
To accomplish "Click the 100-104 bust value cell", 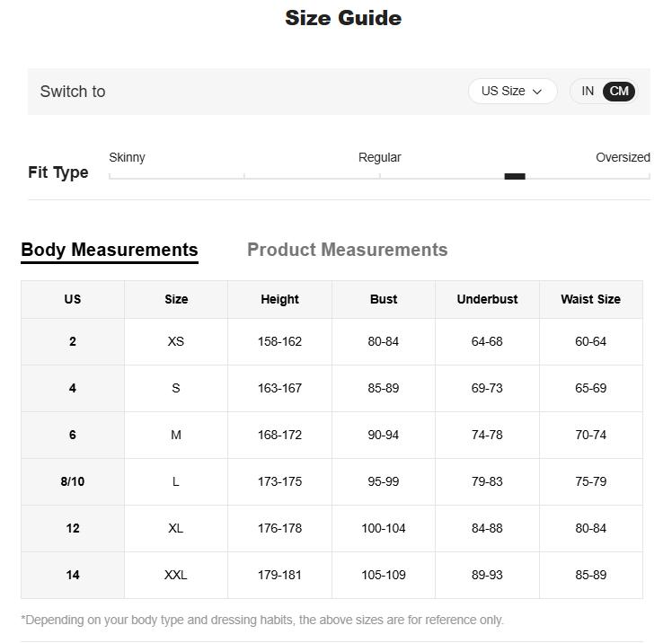I will 384,528.
